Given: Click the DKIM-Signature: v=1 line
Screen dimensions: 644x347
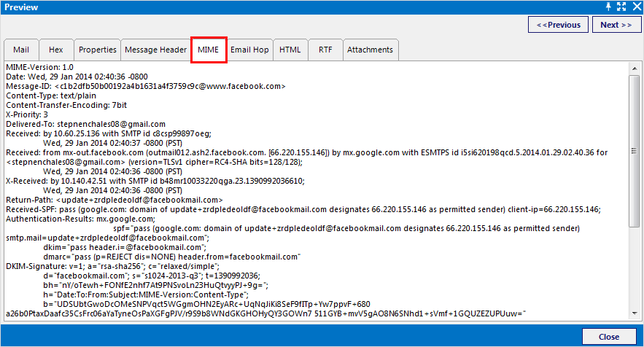Looking at the screenshot, I should click(x=112, y=266).
